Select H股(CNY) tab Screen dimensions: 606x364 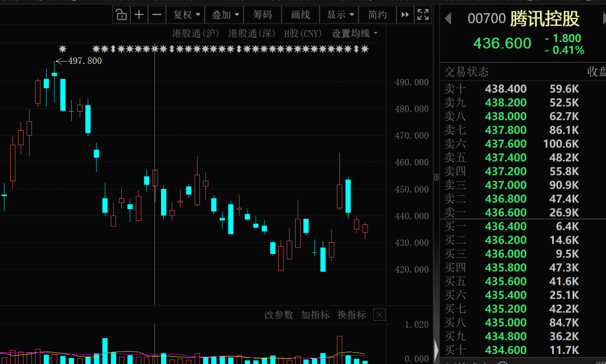pos(302,34)
